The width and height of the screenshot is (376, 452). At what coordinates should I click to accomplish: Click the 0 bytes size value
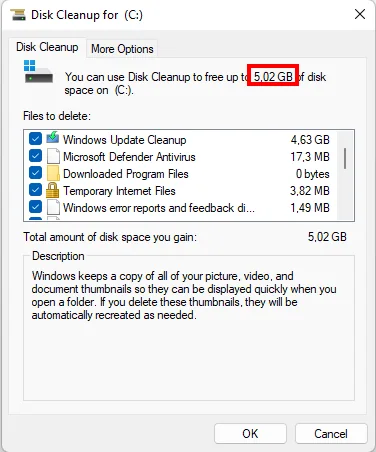(x=313, y=174)
